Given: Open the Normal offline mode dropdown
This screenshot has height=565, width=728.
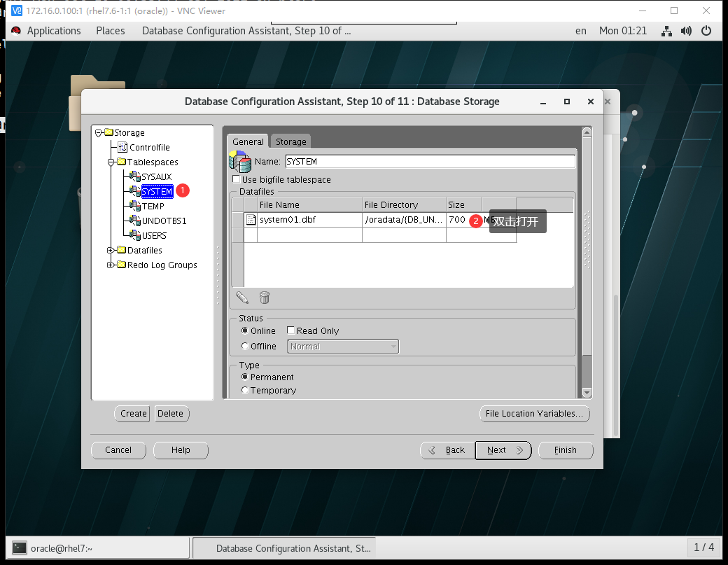Looking at the screenshot, I should pos(343,347).
